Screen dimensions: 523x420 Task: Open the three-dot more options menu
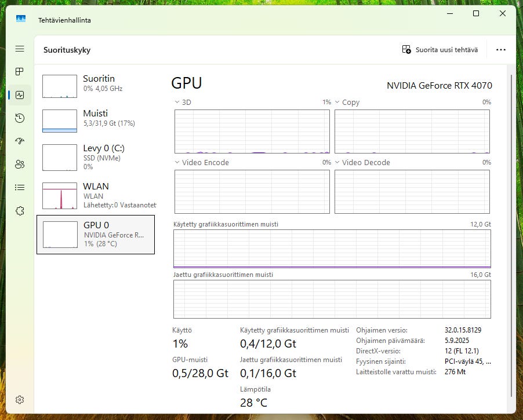click(500, 50)
